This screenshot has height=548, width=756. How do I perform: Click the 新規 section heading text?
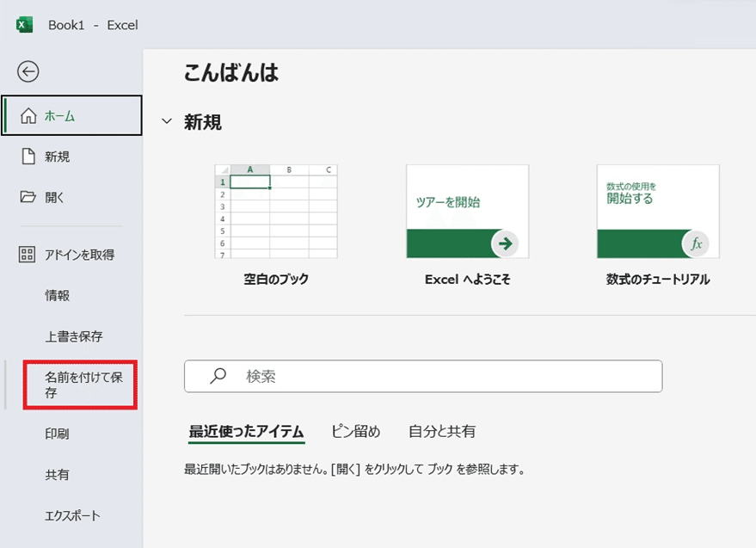pos(202,122)
